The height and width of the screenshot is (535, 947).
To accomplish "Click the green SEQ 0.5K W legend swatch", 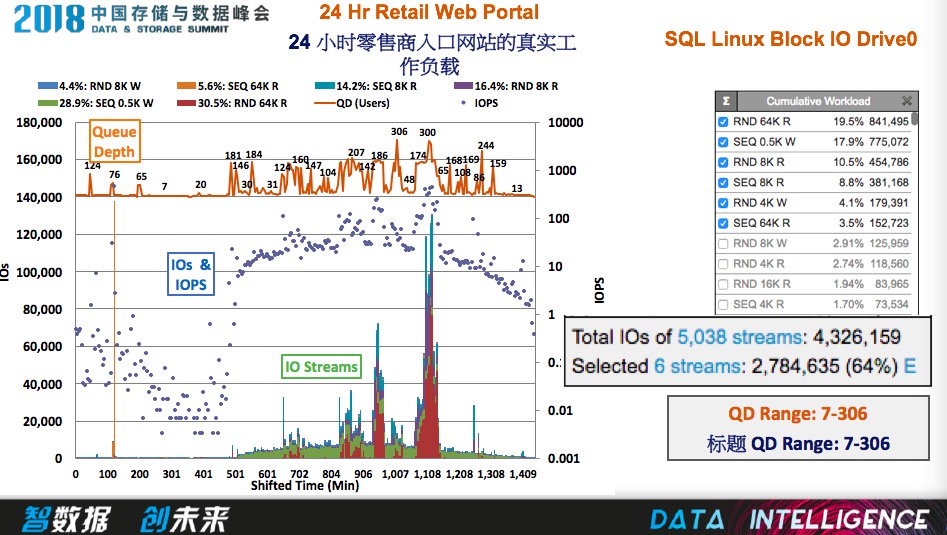I will coord(48,103).
